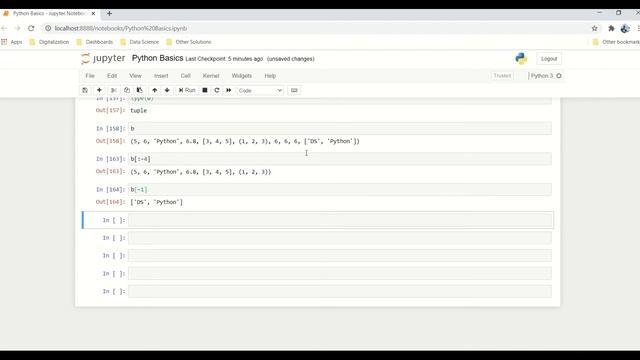Image resolution: width=640 pixels, height=360 pixels.
Task: Open the Digitalization bookmark folder
Action: 49,42
